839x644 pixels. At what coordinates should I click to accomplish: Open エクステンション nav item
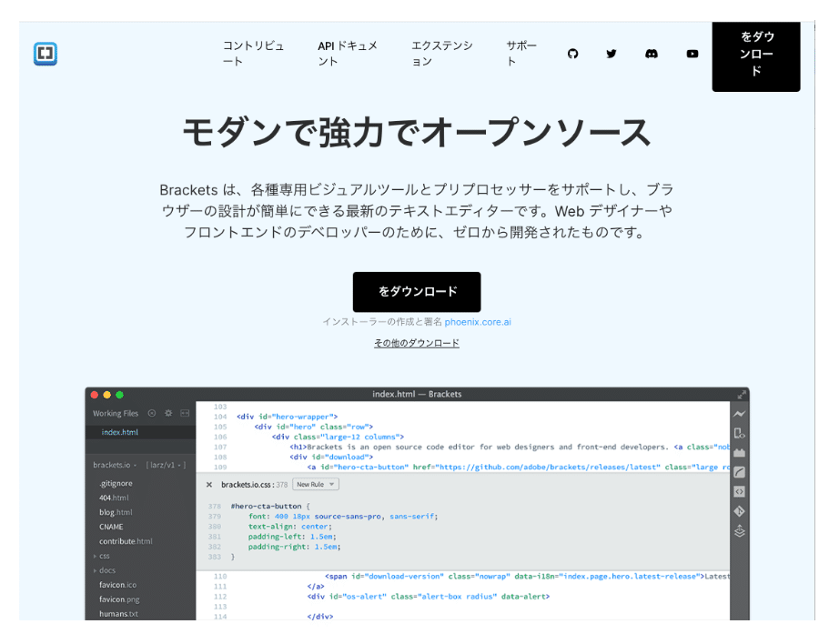tap(441, 54)
